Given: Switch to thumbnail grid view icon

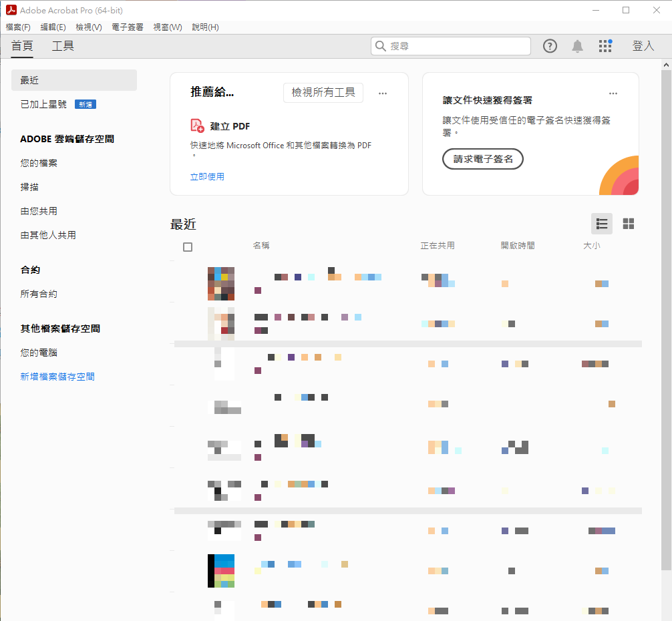Looking at the screenshot, I should (628, 224).
